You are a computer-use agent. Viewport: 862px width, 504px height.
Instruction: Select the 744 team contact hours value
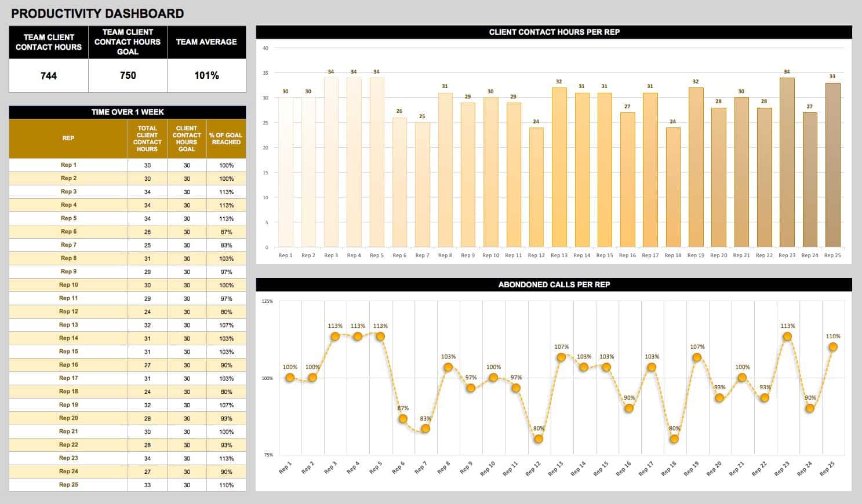tap(49, 75)
